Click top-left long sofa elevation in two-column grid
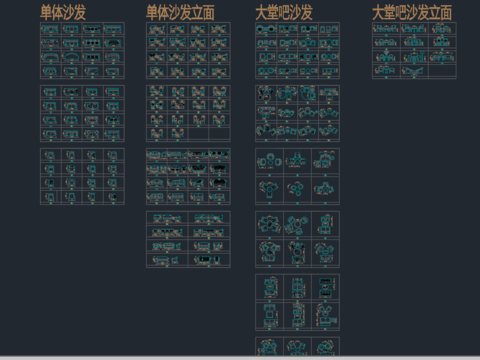 click(x=167, y=219)
